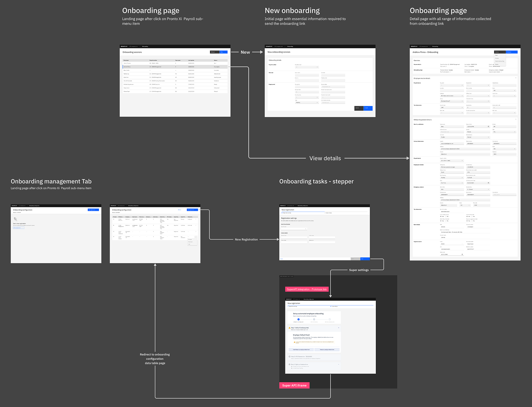532x407 pixels.
Task: Click the yellow alert icon in Employer Default Fund notice
Action: [x=294, y=342]
